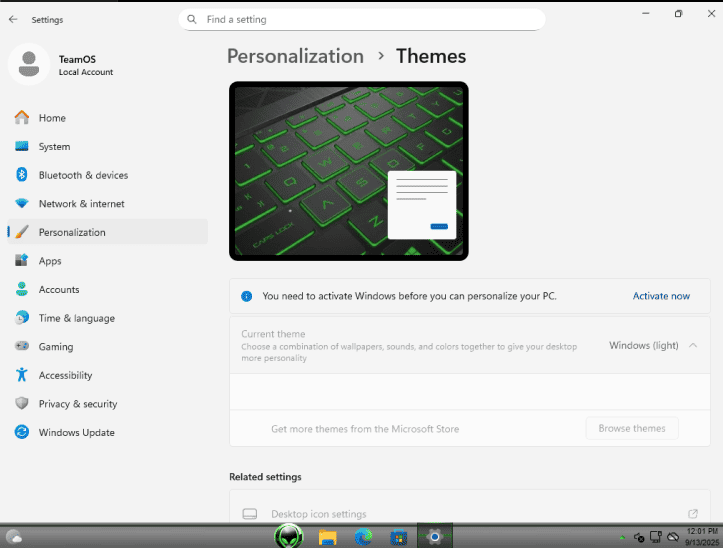Click the System monitor icon
723x548 pixels.
(x=22, y=146)
